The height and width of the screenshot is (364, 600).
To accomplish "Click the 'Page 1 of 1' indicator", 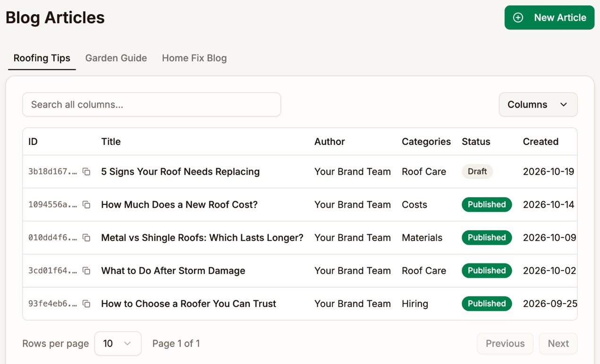I will (x=176, y=343).
